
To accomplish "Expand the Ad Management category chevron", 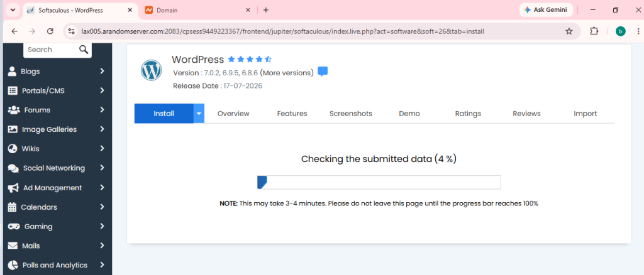I will click(x=103, y=188).
